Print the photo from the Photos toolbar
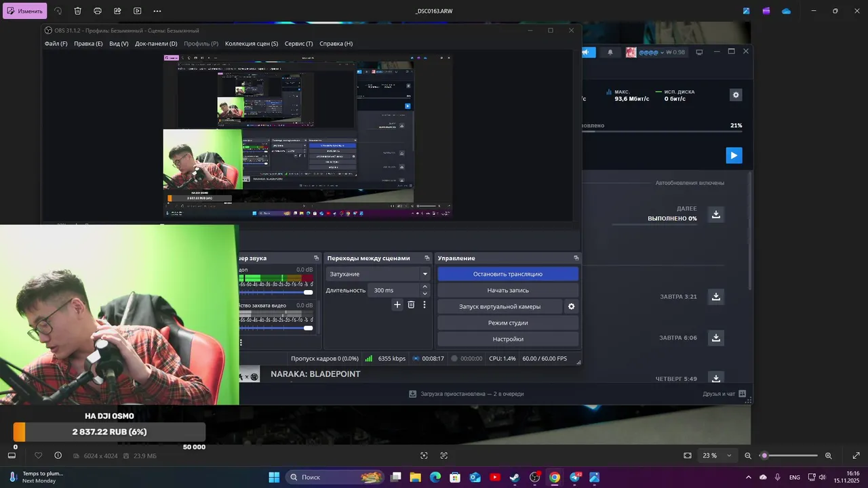This screenshot has width=868, height=488. point(98,11)
